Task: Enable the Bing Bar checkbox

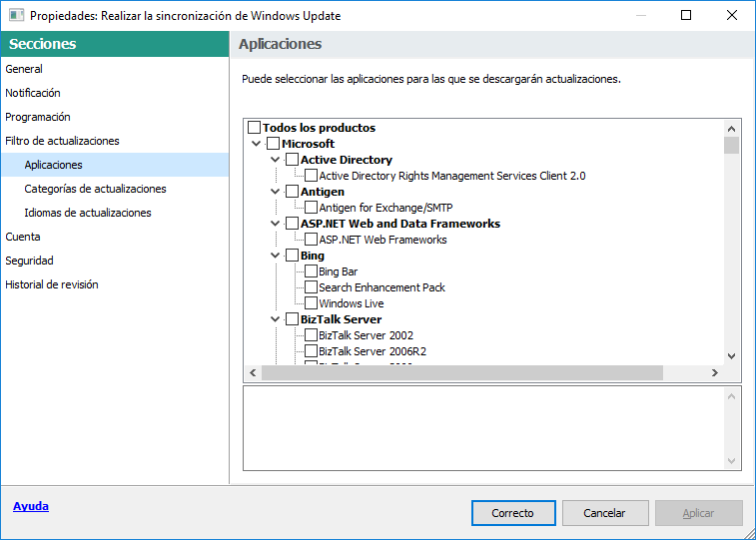Action: tap(311, 271)
